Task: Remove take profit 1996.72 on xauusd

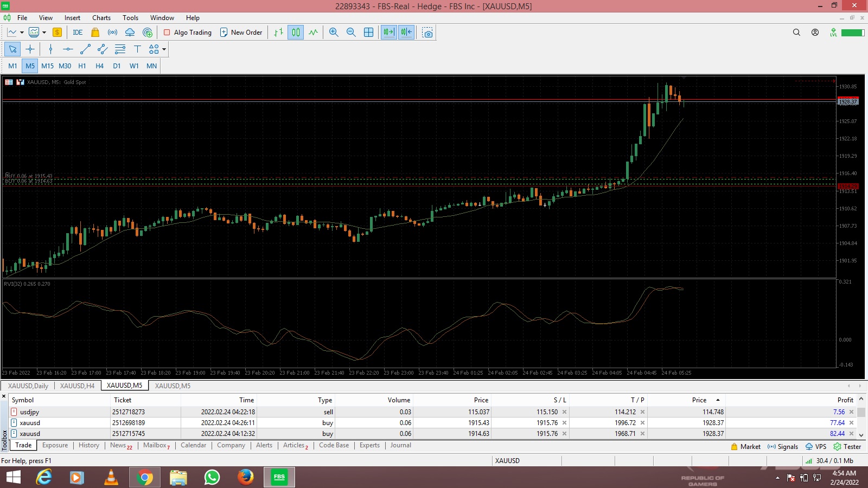Action: pos(642,423)
